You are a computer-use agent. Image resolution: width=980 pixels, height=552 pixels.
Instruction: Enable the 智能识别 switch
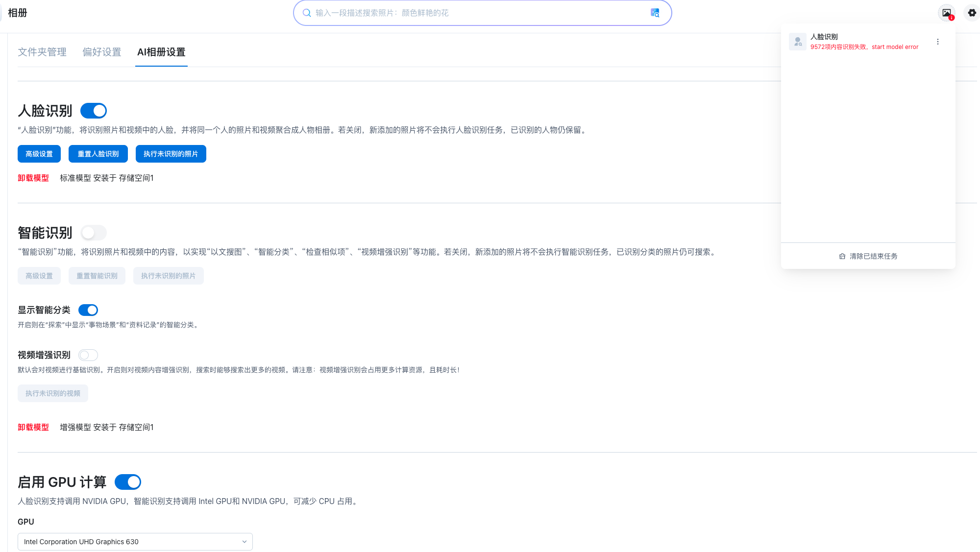pos(94,233)
